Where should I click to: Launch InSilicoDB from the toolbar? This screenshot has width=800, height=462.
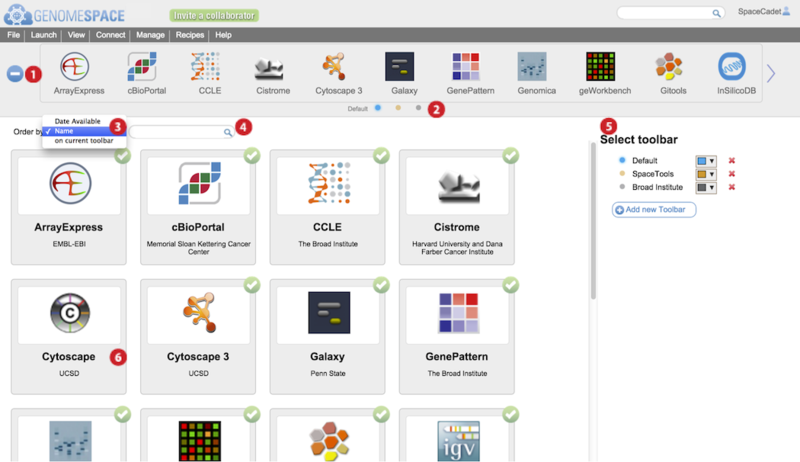click(732, 66)
